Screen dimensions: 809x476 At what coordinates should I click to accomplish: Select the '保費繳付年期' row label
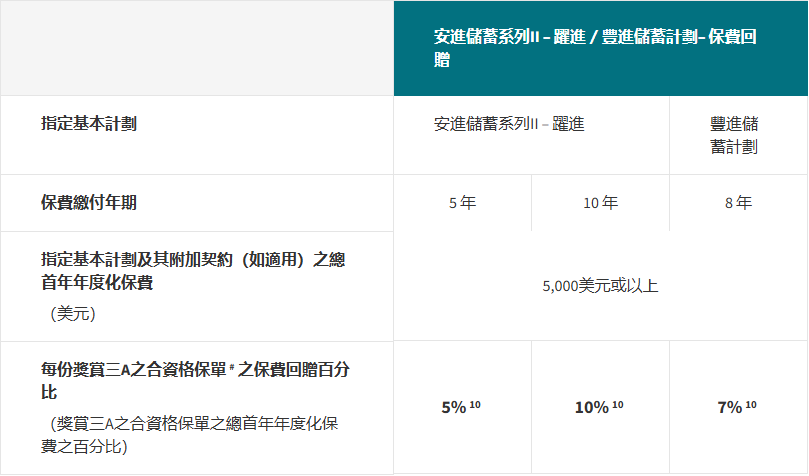click(89, 203)
